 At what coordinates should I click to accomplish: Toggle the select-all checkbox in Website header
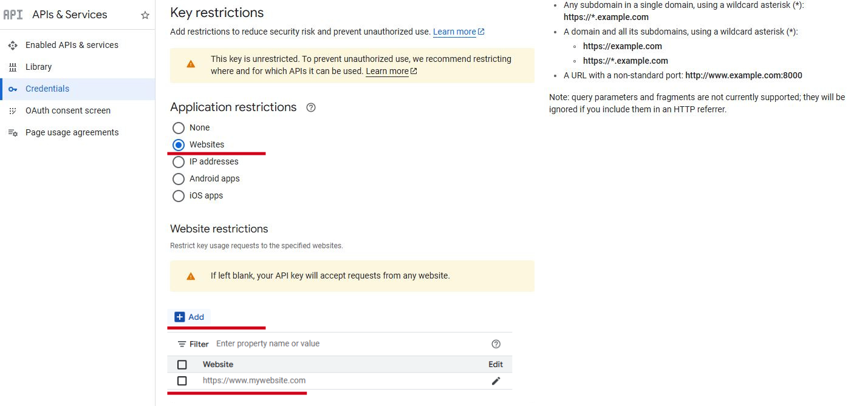(182, 365)
